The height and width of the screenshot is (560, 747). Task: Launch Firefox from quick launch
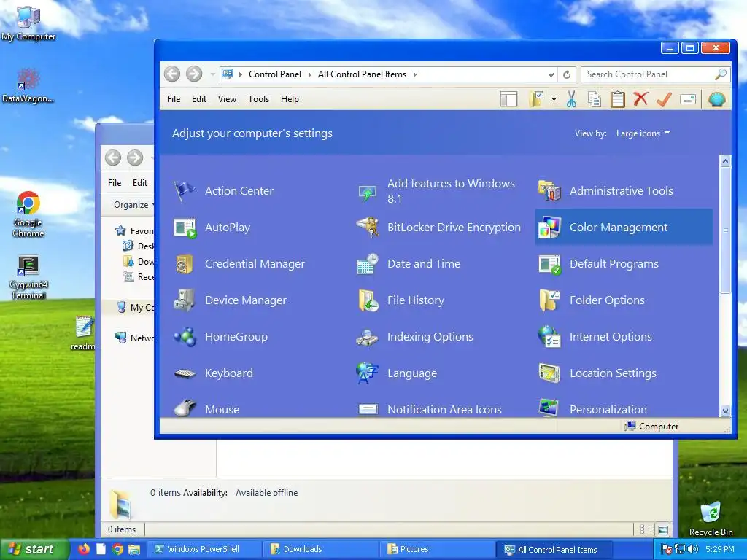point(84,549)
